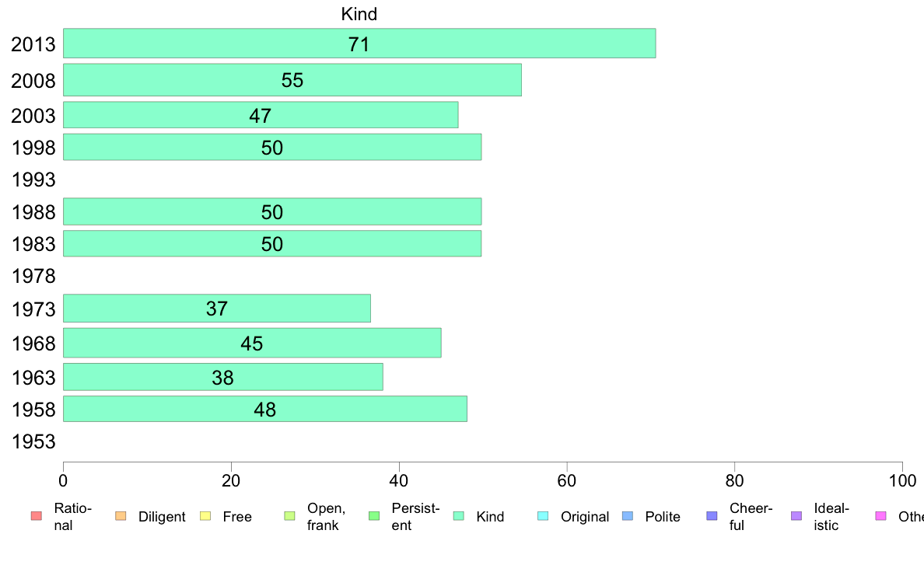924x572 pixels.
Task: Click the Kind legend color swatch
Action: tap(458, 516)
